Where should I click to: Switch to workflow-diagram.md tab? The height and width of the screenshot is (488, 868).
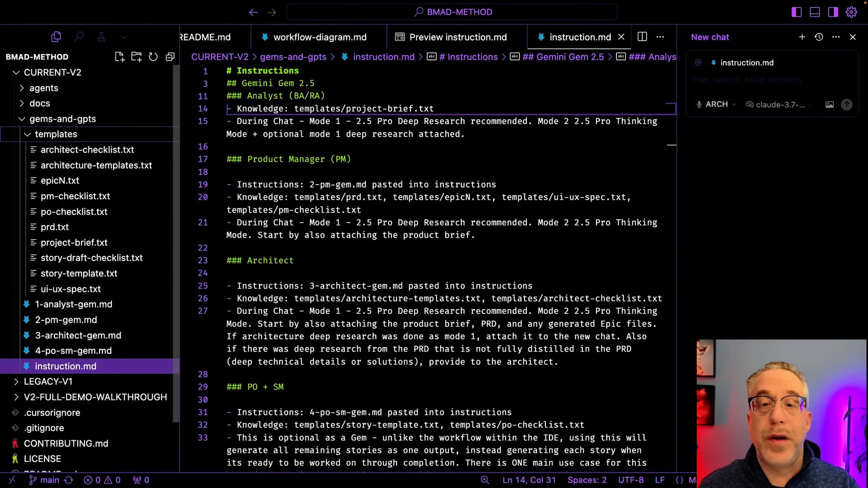pyautogui.click(x=319, y=37)
